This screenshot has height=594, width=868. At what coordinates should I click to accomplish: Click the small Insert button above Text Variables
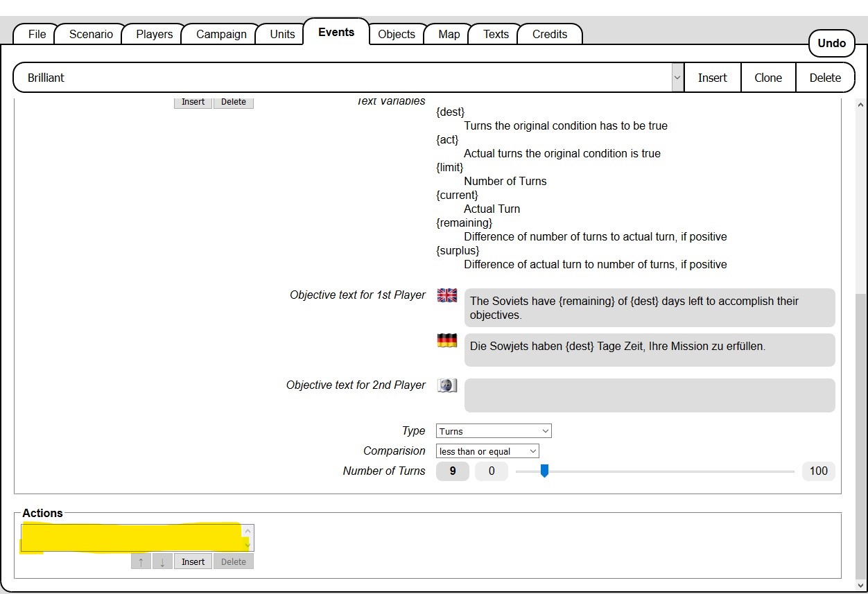(x=193, y=102)
